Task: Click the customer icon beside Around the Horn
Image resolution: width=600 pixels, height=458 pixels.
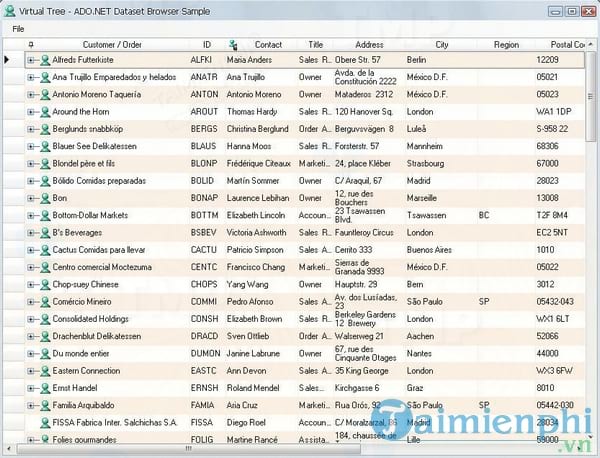Action: pos(45,112)
